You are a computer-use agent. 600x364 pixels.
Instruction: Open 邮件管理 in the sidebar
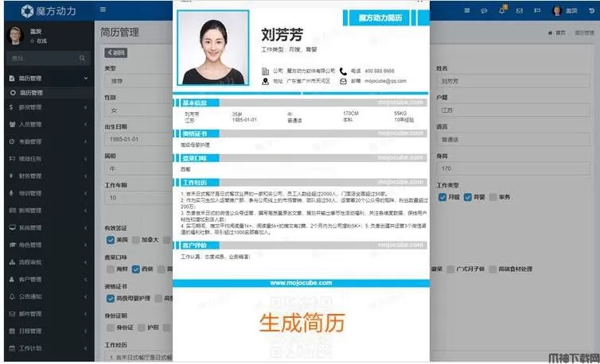(x=49, y=314)
